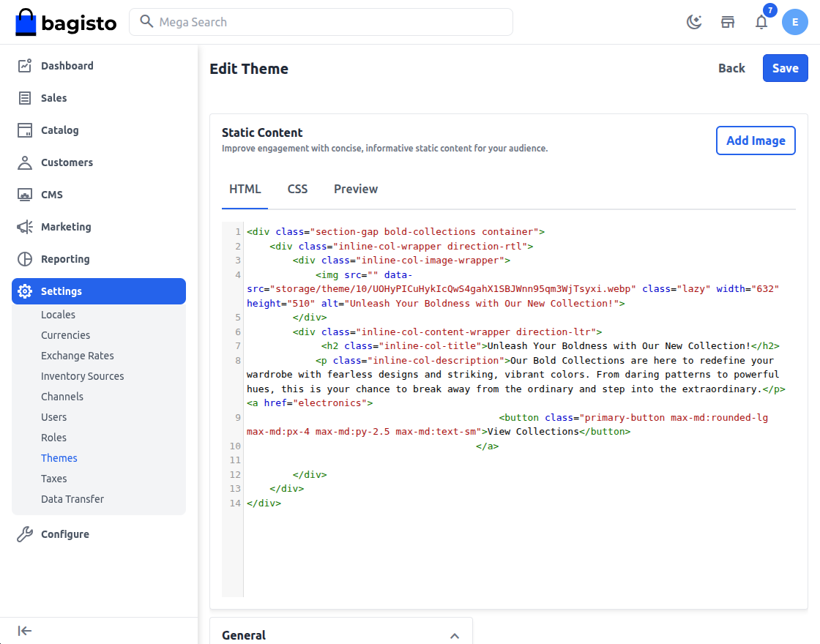Focus the Mega Search field

tap(321, 22)
